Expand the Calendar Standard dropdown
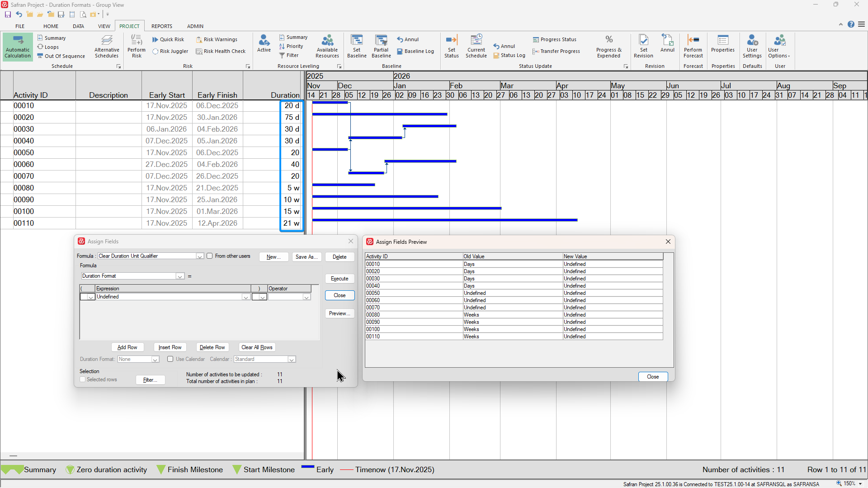The image size is (868, 488). coord(292,360)
